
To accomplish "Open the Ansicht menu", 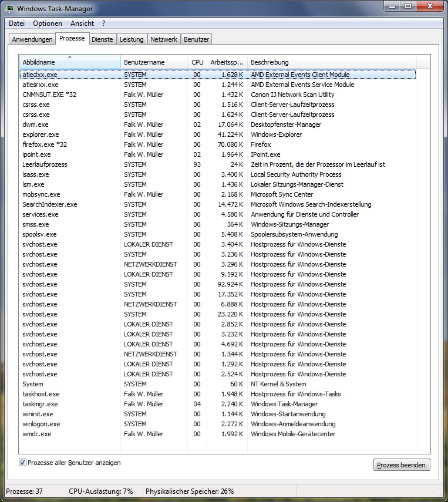I will click(82, 23).
